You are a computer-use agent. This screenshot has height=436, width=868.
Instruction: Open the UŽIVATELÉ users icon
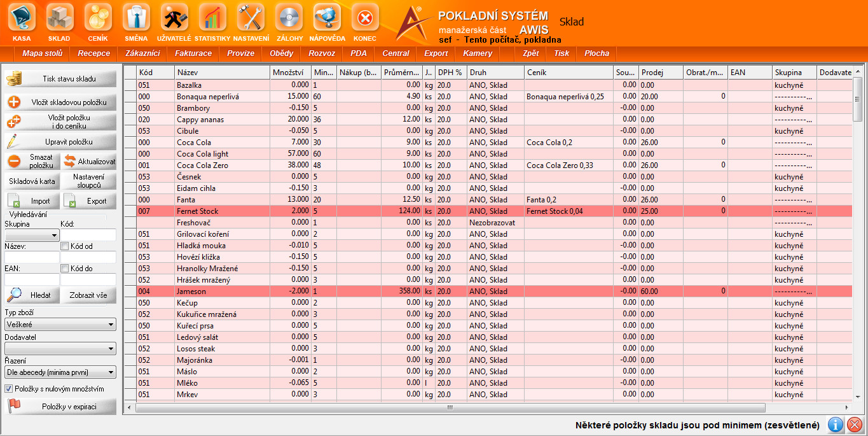(174, 17)
